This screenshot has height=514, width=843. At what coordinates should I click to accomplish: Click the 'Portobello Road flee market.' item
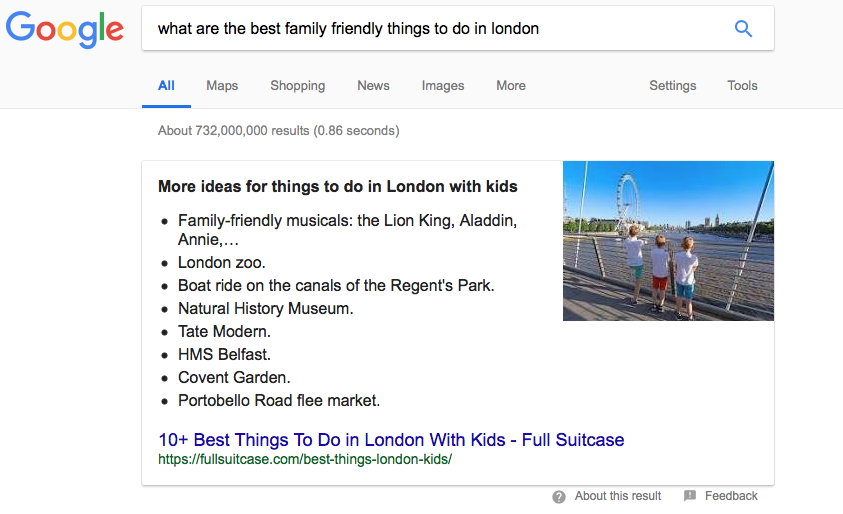click(279, 401)
